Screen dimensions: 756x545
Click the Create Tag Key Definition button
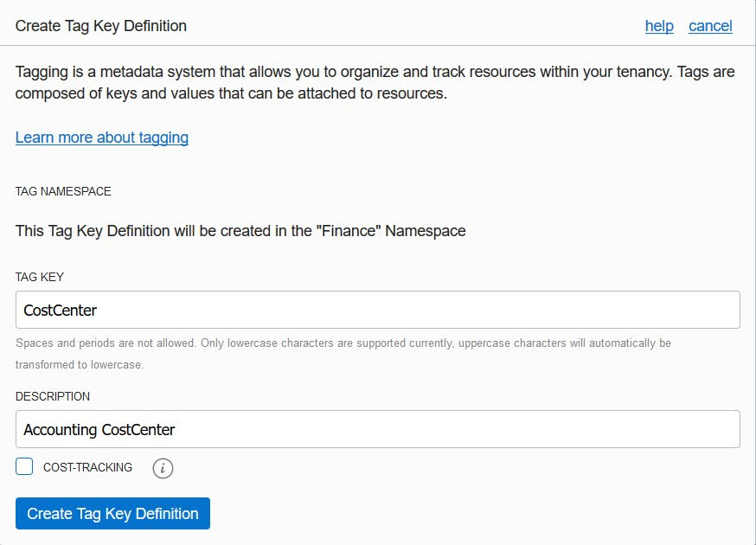click(x=112, y=514)
